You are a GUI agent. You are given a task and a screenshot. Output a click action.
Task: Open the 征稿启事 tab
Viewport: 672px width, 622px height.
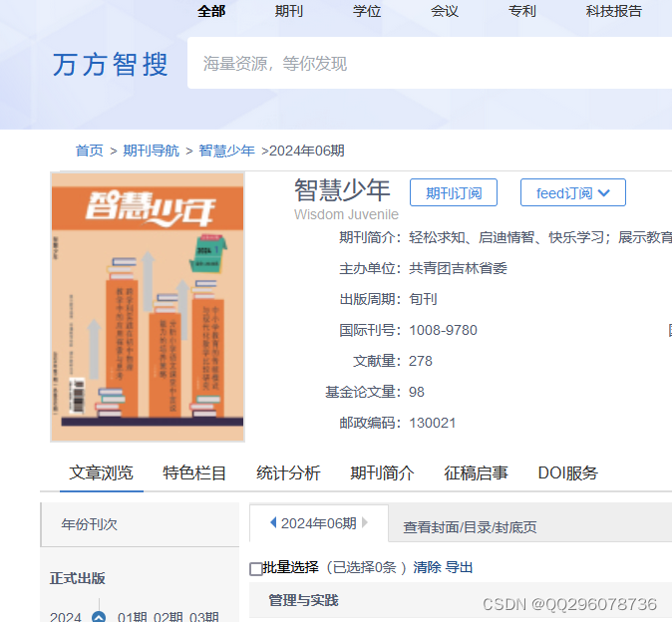tap(477, 473)
